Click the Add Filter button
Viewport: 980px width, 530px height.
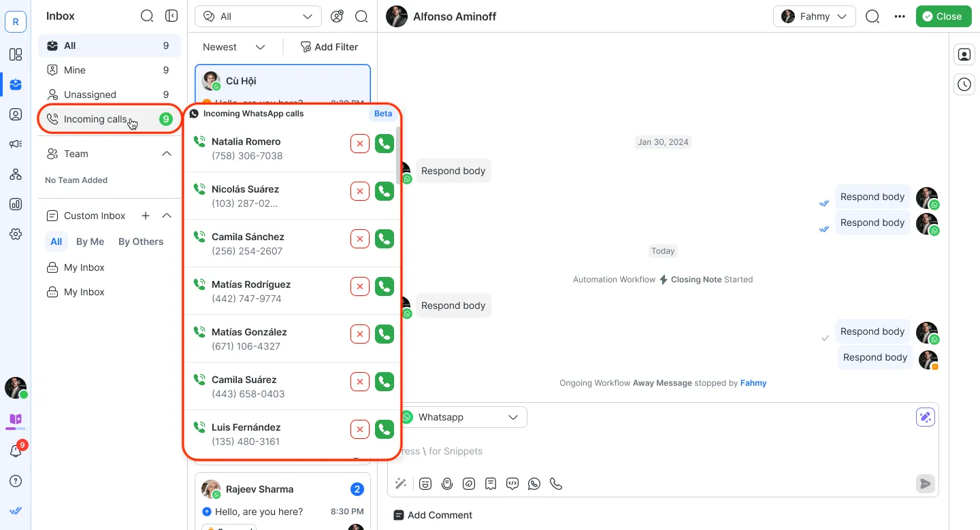point(329,47)
